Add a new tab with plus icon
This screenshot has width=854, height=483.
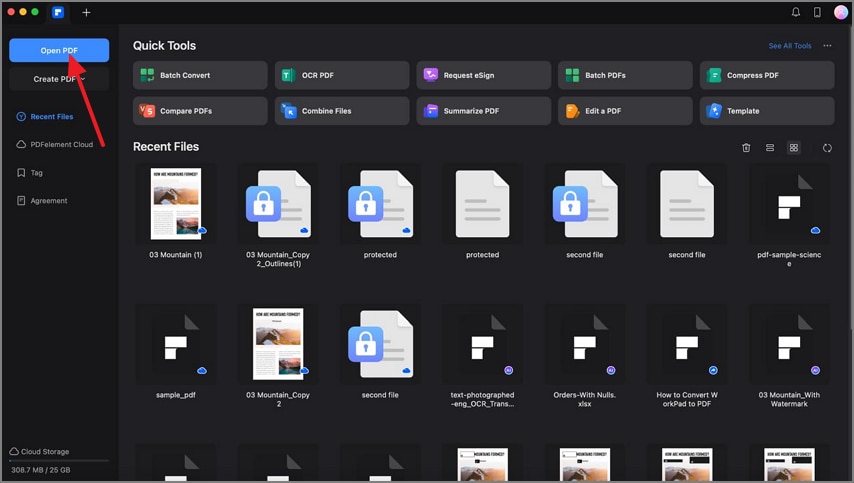click(86, 12)
